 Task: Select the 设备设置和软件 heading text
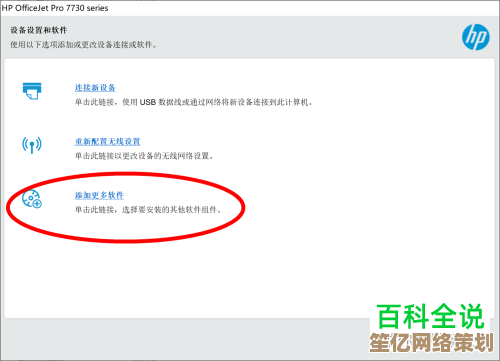[x=39, y=30]
